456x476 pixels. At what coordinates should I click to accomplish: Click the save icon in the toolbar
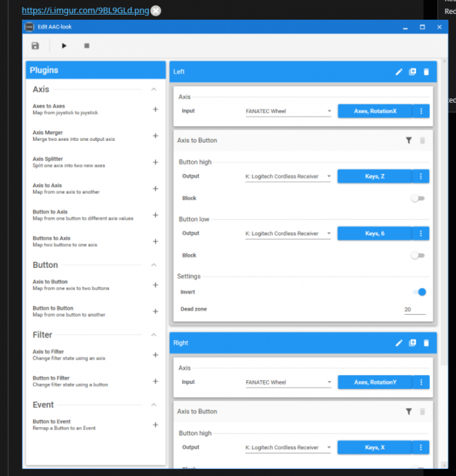coord(36,46)
